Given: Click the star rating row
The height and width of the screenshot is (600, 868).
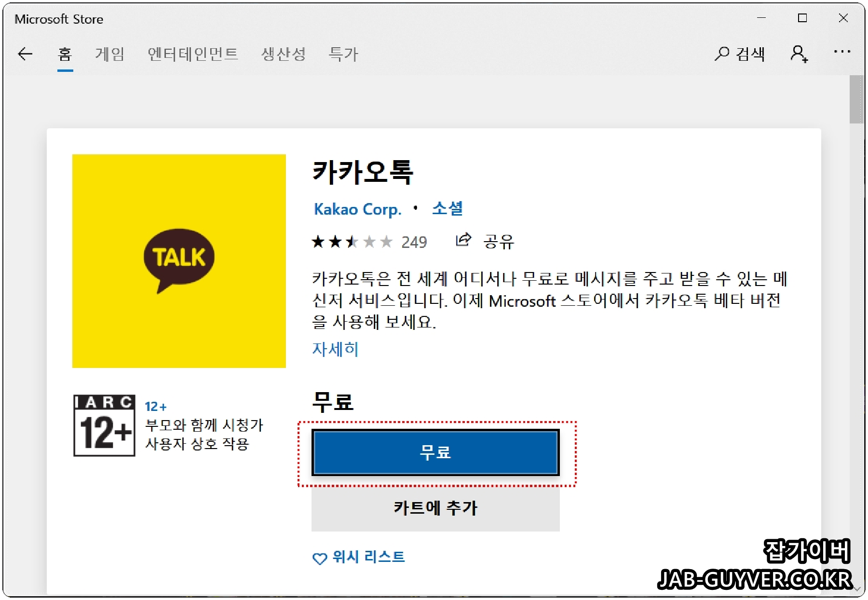Looking at the screenshot, I should [352, 241].
